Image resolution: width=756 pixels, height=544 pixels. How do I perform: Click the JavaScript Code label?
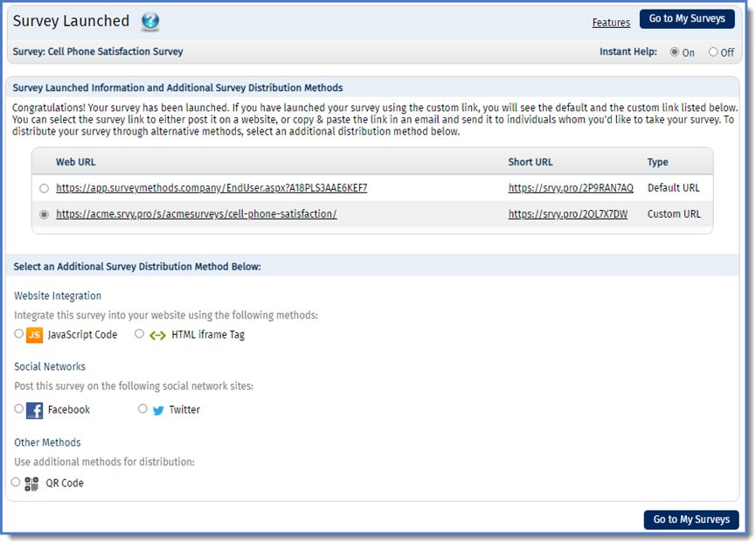82,335
